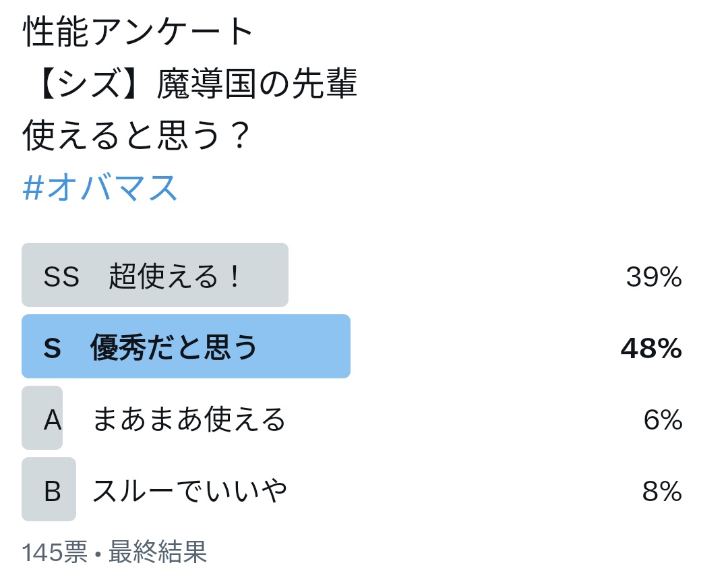Screen dimensions: 728x584
Task: Click the bold 48% result value
Action: tap(651, 349)
